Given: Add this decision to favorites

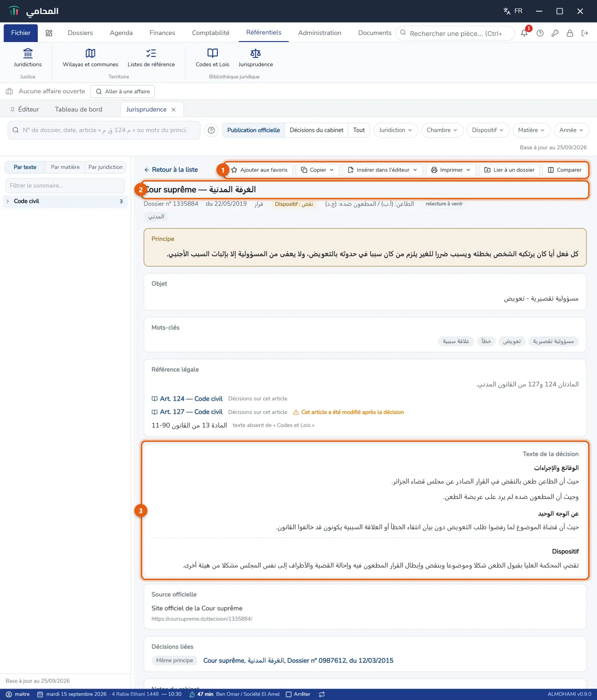Looking at the screenshot, I should click(259, 170).
